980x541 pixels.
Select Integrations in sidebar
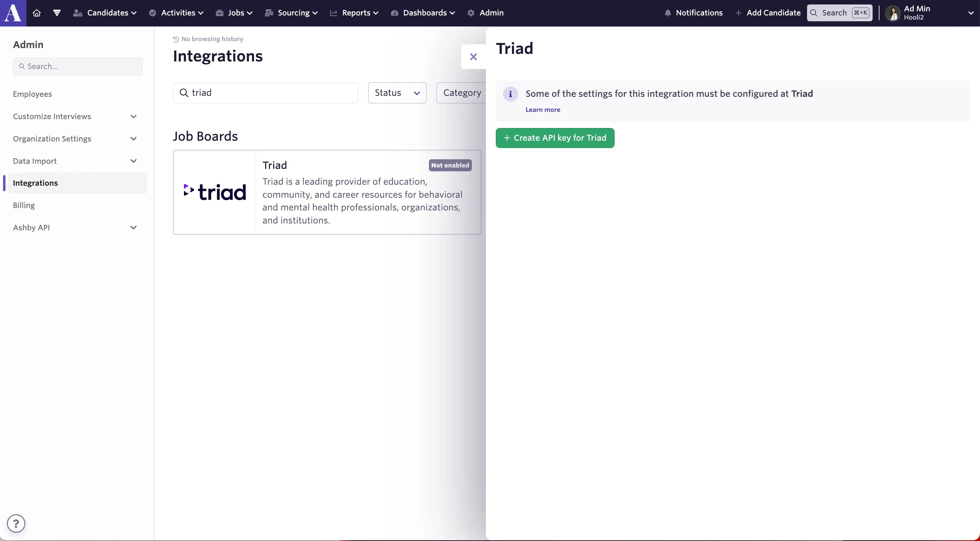[x=78, y=183]
